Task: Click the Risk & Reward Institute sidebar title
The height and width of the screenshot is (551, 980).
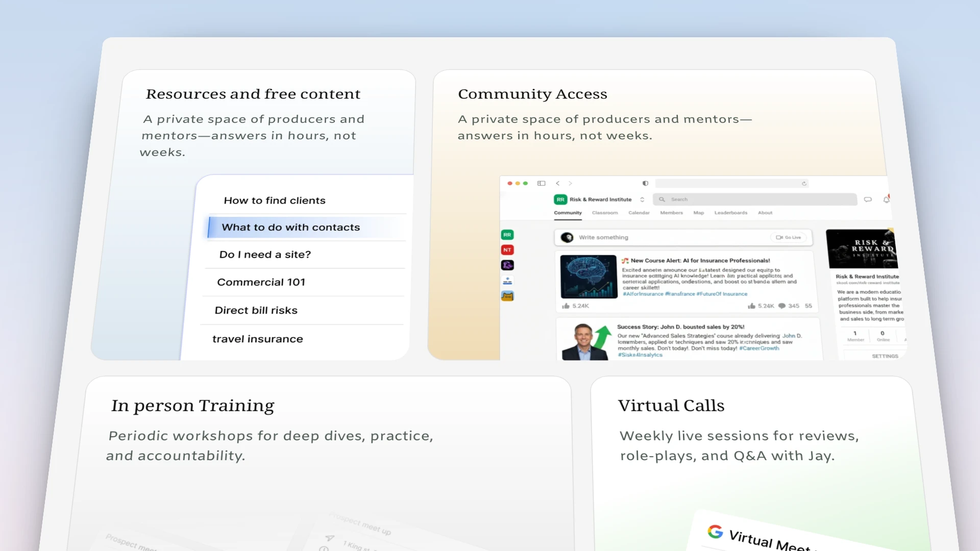Action: 867,277
